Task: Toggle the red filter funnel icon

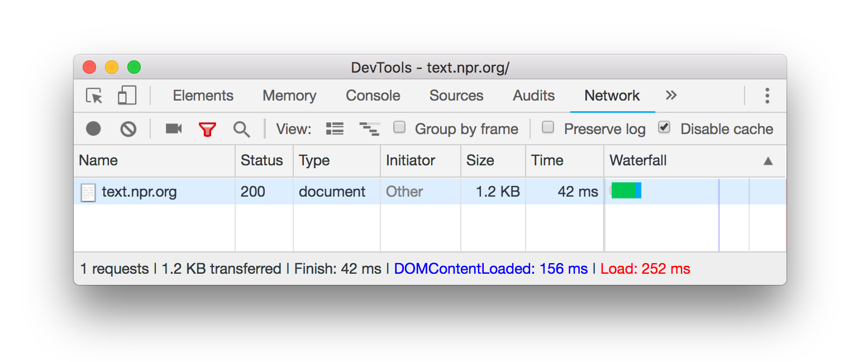Action: [207, 130]
